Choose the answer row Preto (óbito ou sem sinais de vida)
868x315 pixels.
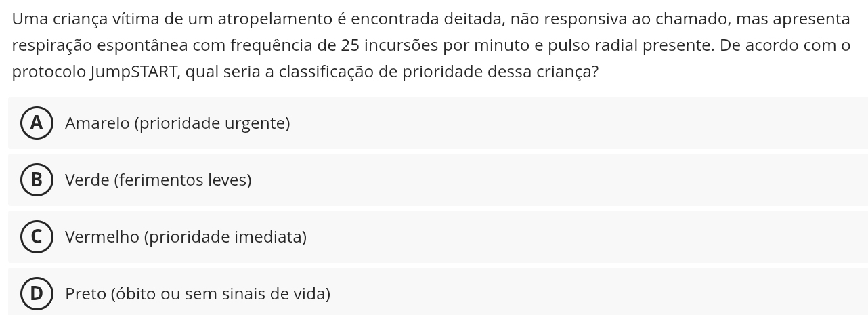tap(438, 291)
